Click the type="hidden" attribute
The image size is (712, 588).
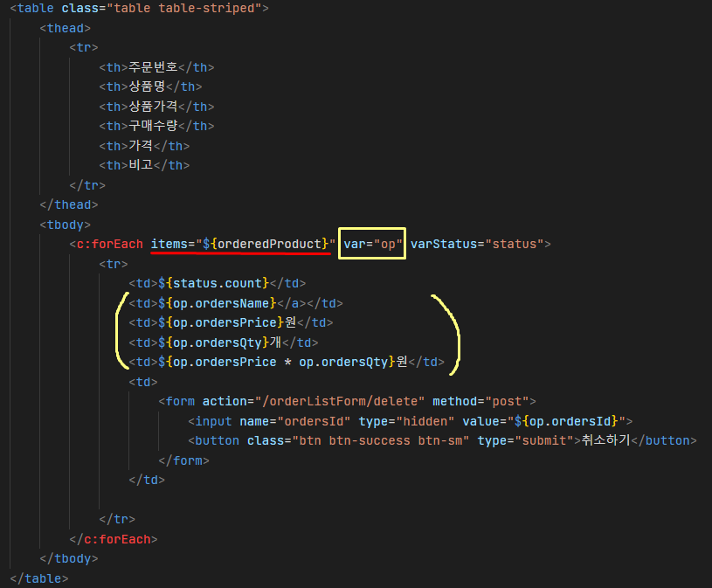click(406, 421)
